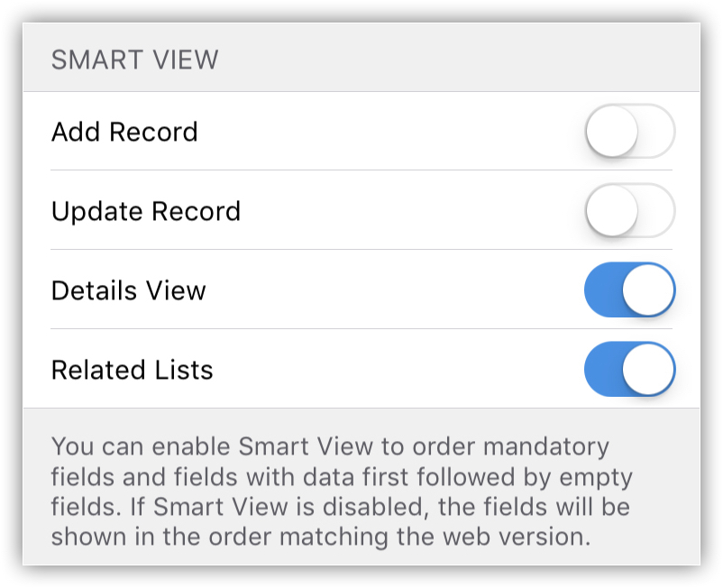Switch off the Related Lists toggle
The height and width of the screenshot is (588, 723).
click(629, 370)
